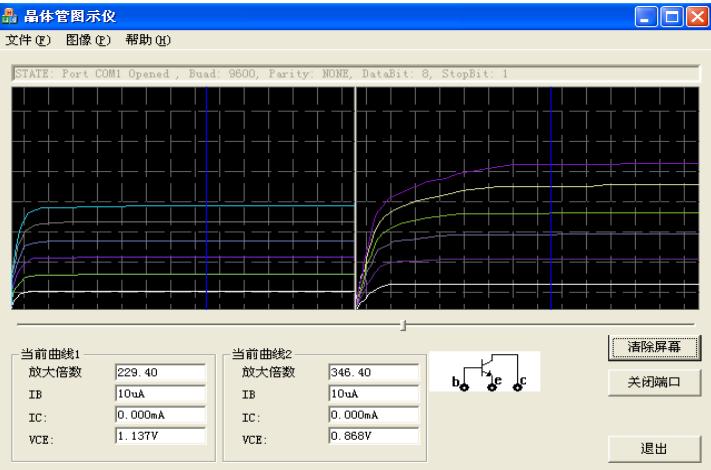Click the horizontal slider thumb below the graphs
711x470 pixels.
[x=403, y=325]
